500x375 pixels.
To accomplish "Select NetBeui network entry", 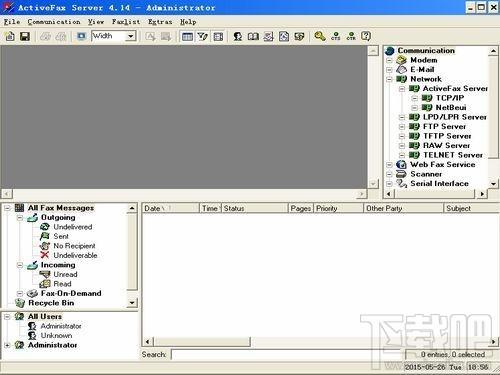I will tap(451, 108).
